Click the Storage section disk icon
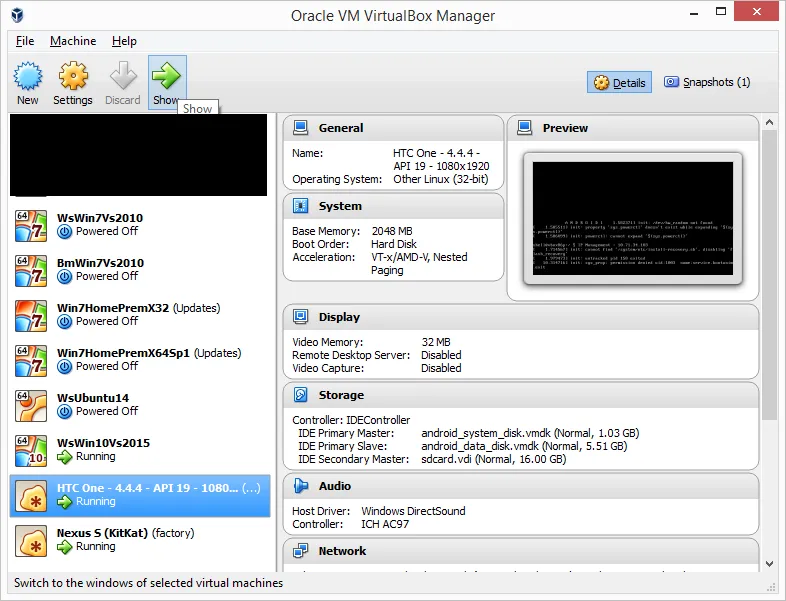The image size is (786, 601). coord(301,395)
